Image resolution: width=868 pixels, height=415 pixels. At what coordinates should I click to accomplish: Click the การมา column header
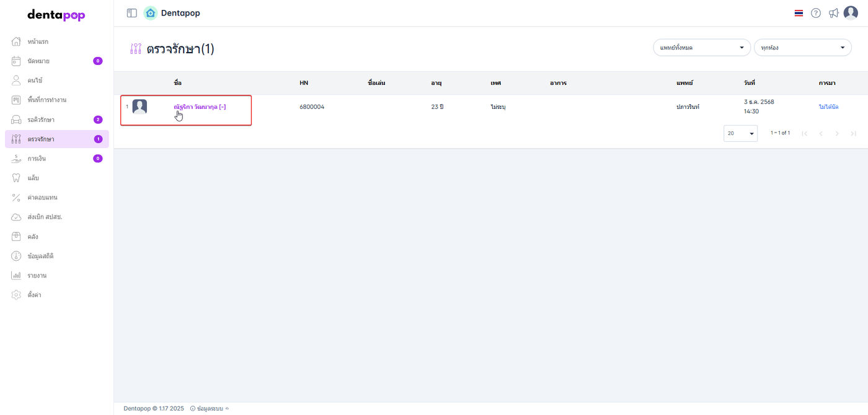tap(827, 82)
